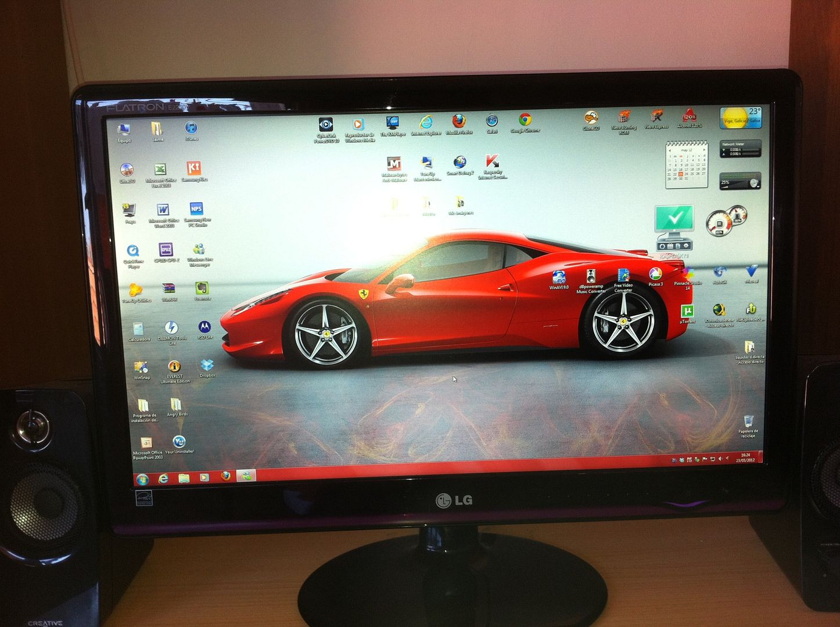Go to next month in calendar gadget
840x627 pixels.
(704, 150)
